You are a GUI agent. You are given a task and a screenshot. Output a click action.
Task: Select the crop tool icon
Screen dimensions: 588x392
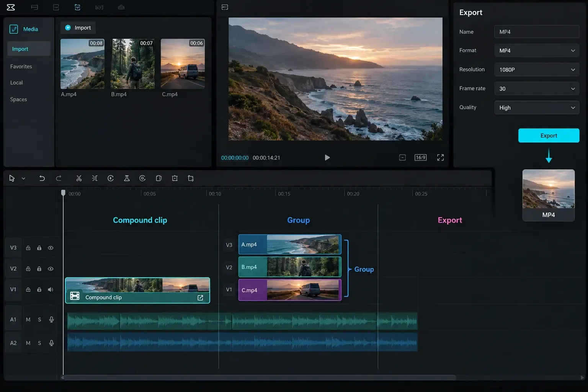click(x=191, y=178)
